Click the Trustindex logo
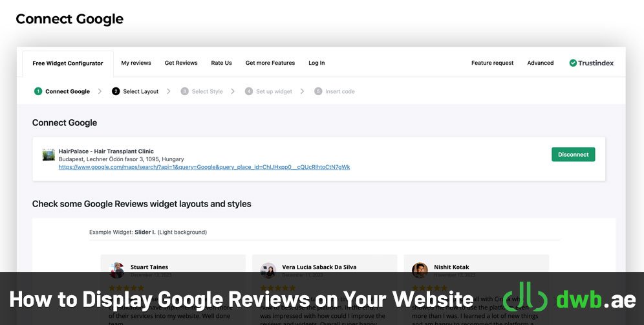 point(592,63)
